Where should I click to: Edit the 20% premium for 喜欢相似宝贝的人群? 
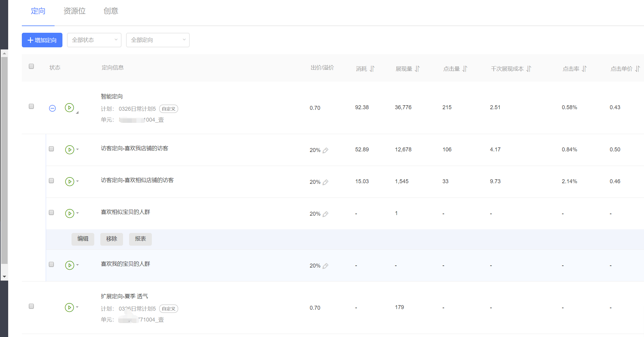click(x=325, y=214)
